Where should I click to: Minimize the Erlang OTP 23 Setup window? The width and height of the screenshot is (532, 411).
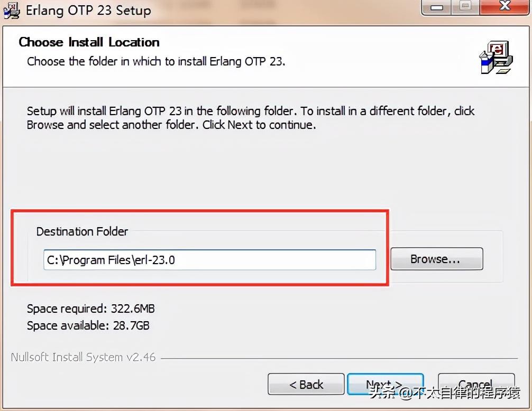click(x=437, y=7)
